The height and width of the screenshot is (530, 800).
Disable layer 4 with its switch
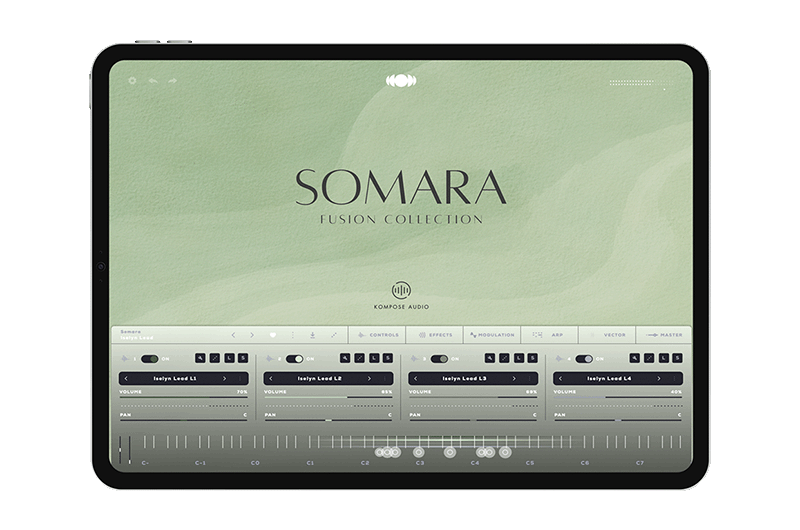coord(583,358)
